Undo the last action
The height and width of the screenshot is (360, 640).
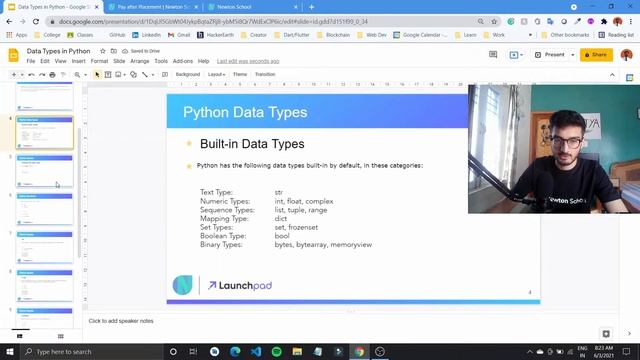tap(31, 75)
